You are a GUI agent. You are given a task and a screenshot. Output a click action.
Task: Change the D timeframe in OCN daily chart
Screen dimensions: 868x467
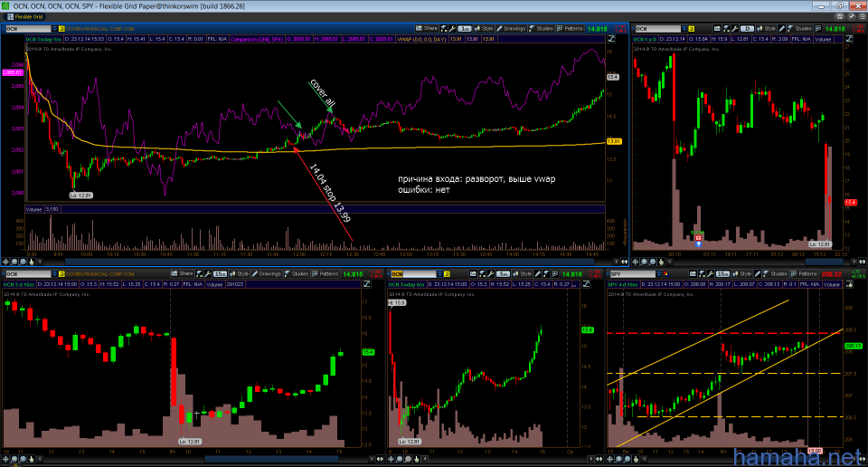pyautogui.click(x=748, y=28)
